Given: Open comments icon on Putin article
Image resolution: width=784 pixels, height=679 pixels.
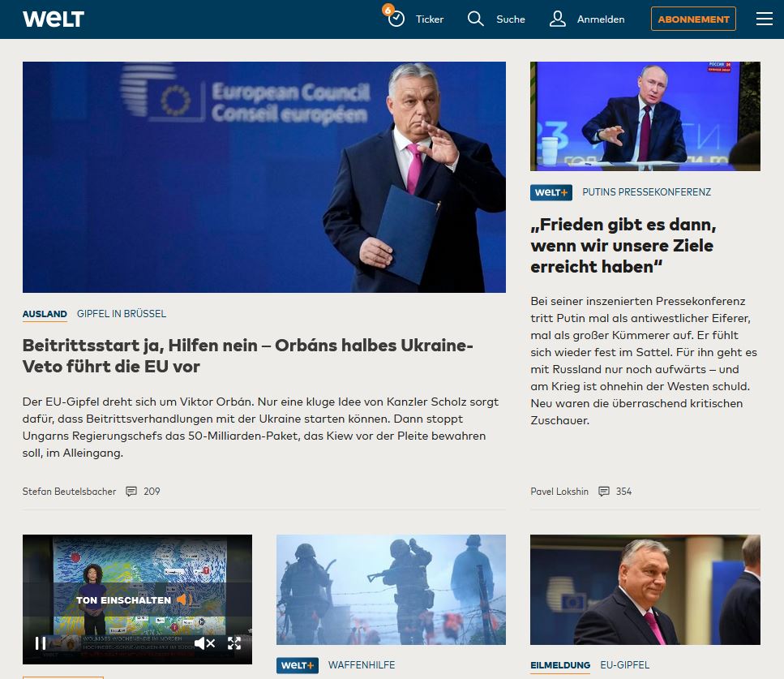Looking at the screenshot, I should (603, 492).
